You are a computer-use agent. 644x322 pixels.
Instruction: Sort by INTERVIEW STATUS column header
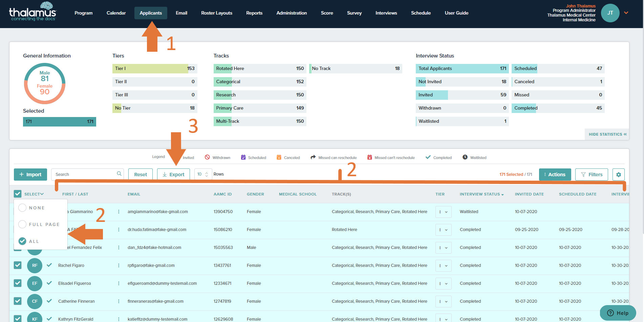481,194
